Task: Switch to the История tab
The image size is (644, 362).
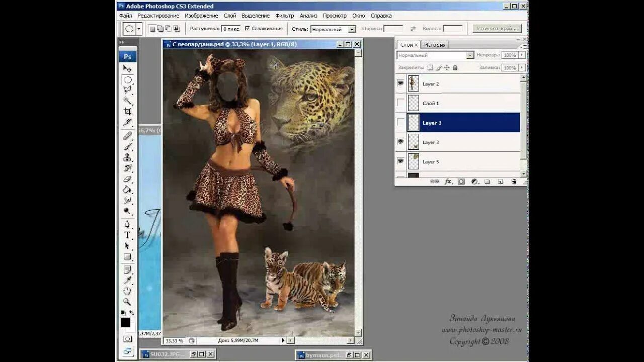Action: tap(434, 45)
